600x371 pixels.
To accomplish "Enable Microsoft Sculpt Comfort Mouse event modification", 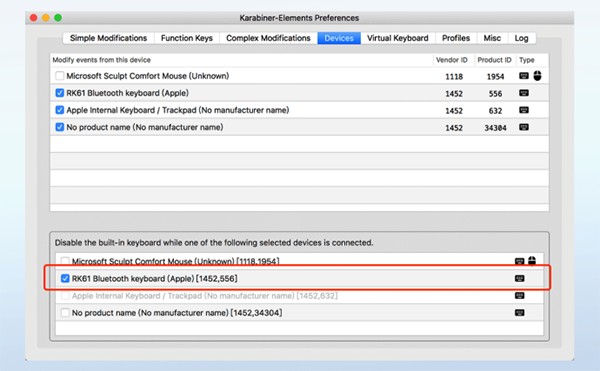I will point(59,76).
